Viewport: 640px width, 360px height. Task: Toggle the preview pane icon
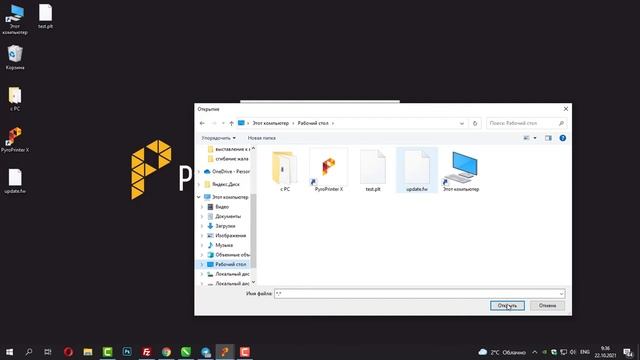(x=548, y=138)
